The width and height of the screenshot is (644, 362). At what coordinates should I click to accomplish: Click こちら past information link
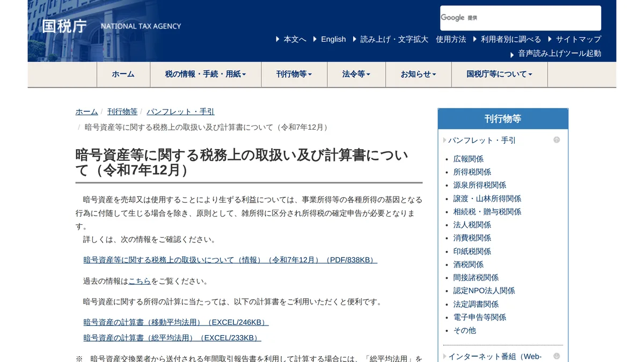tap(140, 281)
